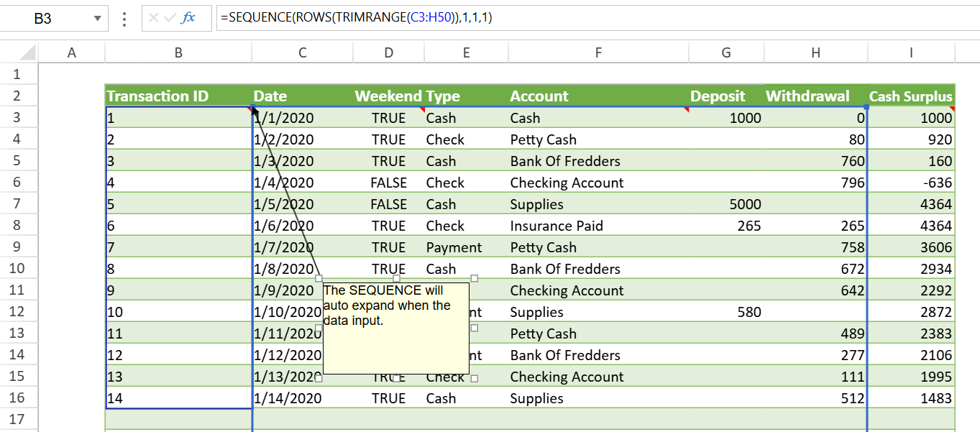980x432 pixels.
Task: Click the red comment indicator in Cash Surplus cell I3
Action: click(x=951, y=109)
